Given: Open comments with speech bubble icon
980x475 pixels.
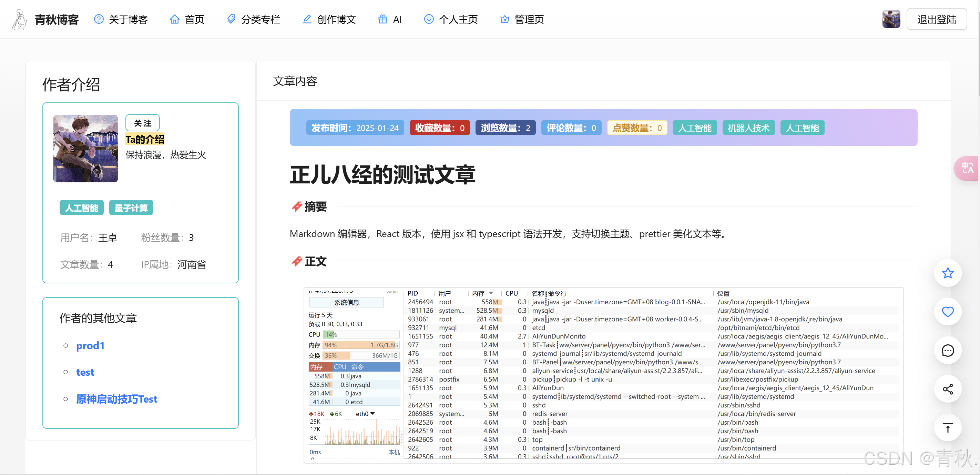Looking at the screenshot, I should pos(947,351).
